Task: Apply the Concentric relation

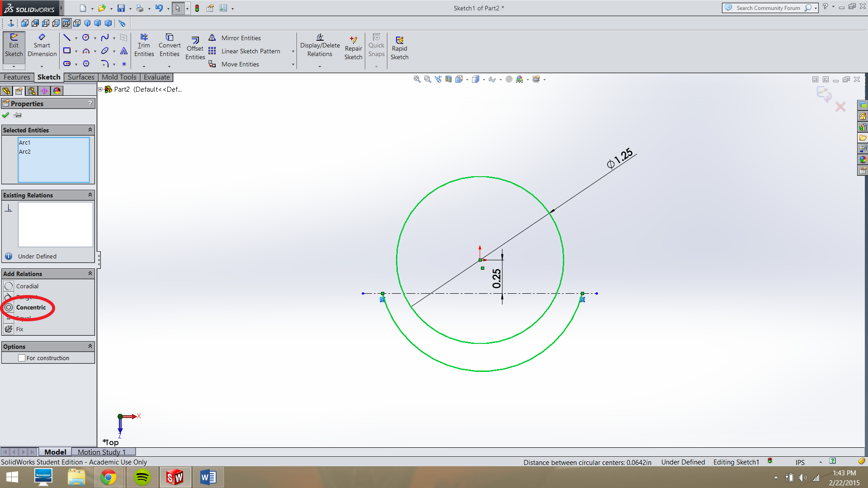Action: pyautogui.click(x=31, y=307)
